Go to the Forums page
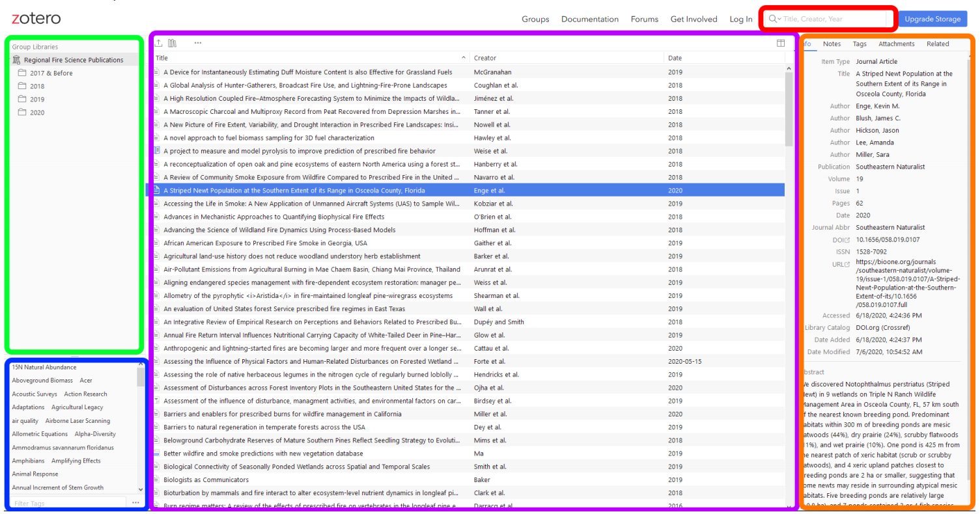Viewport: 980px width, 514px height. click(x=644, y=19)
